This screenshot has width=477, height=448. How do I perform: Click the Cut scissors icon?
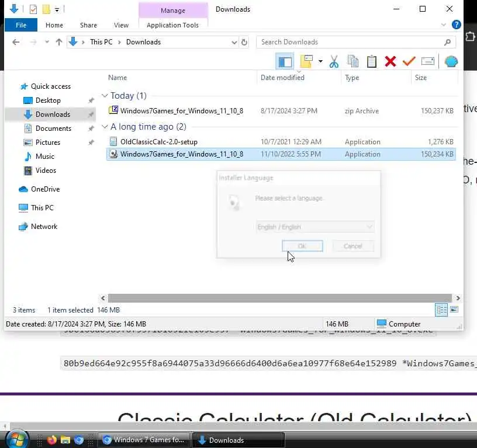(334, 62)
